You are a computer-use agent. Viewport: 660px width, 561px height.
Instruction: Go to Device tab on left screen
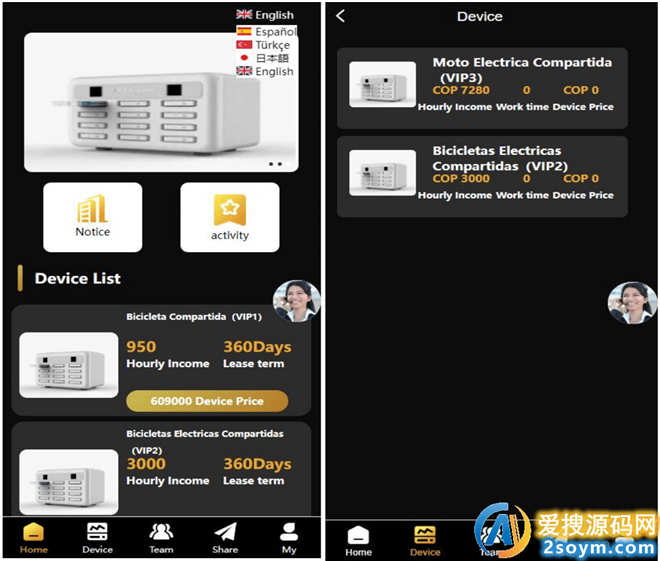(x=97, y=538)
